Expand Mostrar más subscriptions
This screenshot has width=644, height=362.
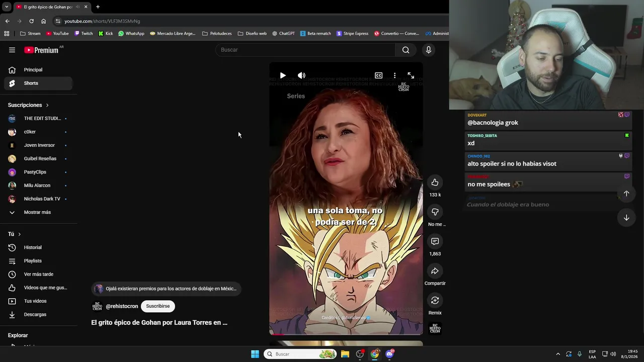38,212
